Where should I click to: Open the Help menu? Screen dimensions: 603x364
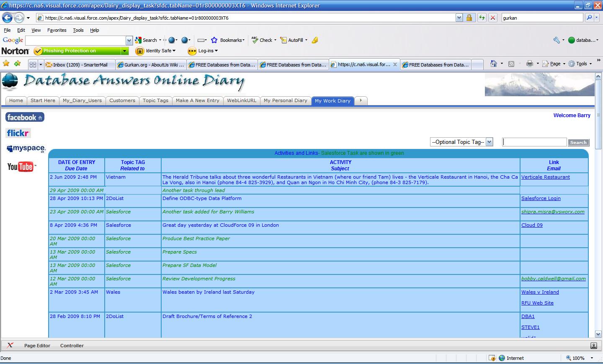(x=95, y=30)
